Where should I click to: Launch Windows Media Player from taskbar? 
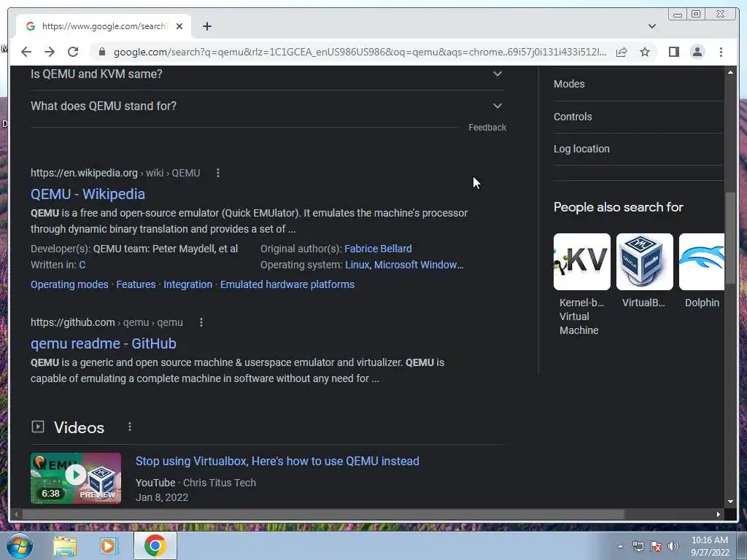109,546
